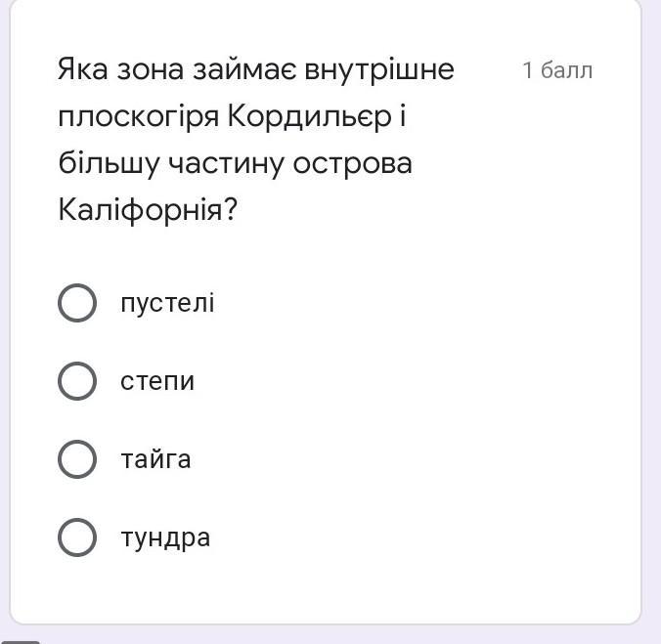Click the digit 1 in points label
The width and height of the screenshot is (661, 644).
[527, 70]
